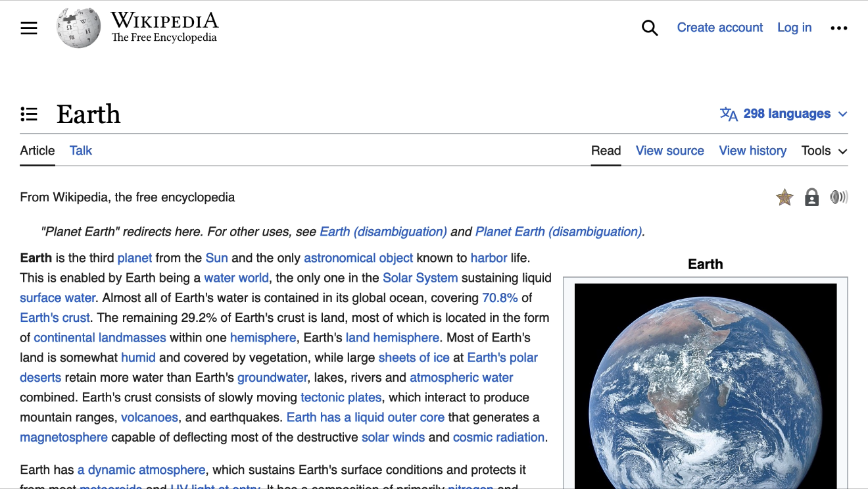The height and width of the screenshot is (489, 868).
Task: Follow the magnetosphere link
Action: pyautogui.click(x=64, y=438)
